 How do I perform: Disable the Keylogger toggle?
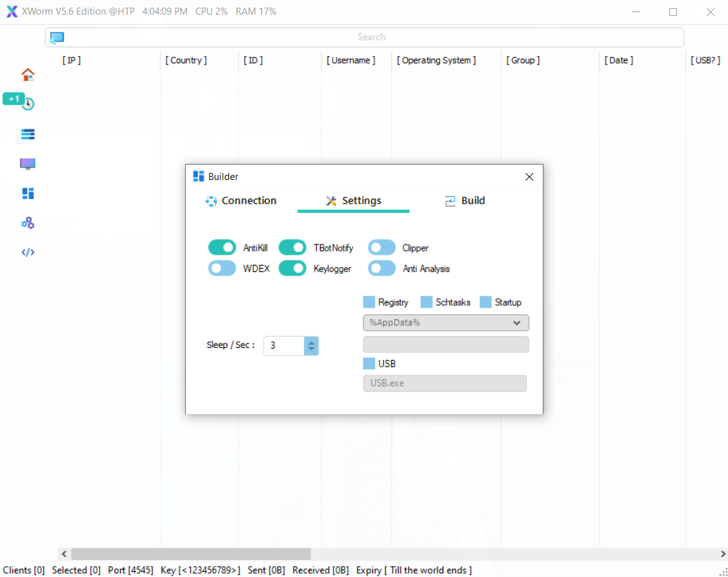coord(292,268)
